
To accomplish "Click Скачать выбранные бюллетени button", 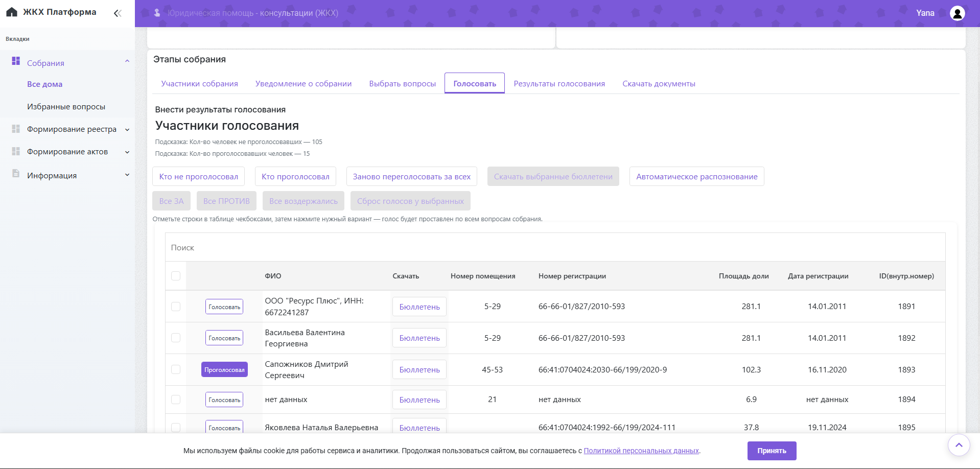I will point(553,176).
